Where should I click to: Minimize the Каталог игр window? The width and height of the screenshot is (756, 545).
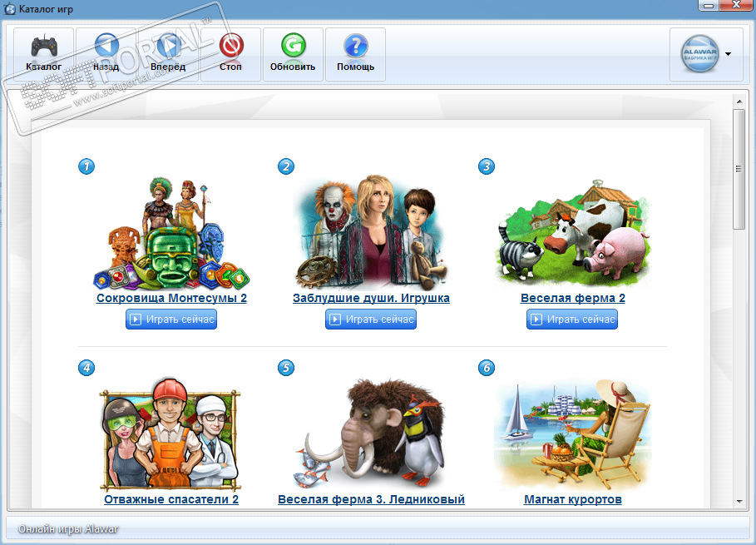(709, 5)
